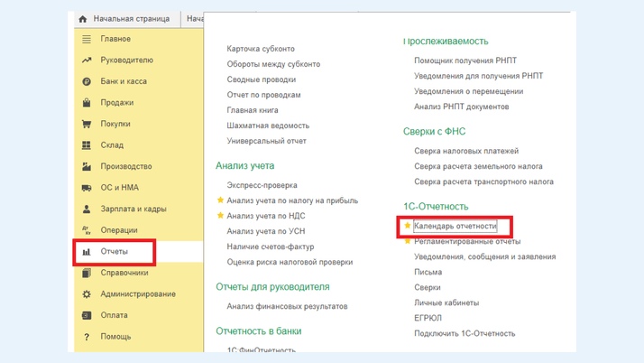This screenshot has width=644, height=363.
Task: Open Универсальный отчет
Action: click(267, 141)
